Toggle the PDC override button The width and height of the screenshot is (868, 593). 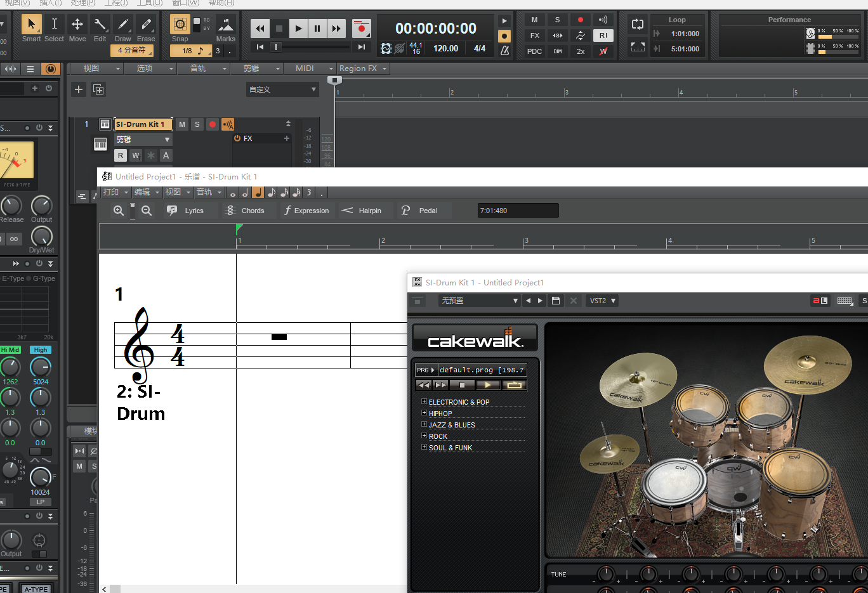[535, 51]
